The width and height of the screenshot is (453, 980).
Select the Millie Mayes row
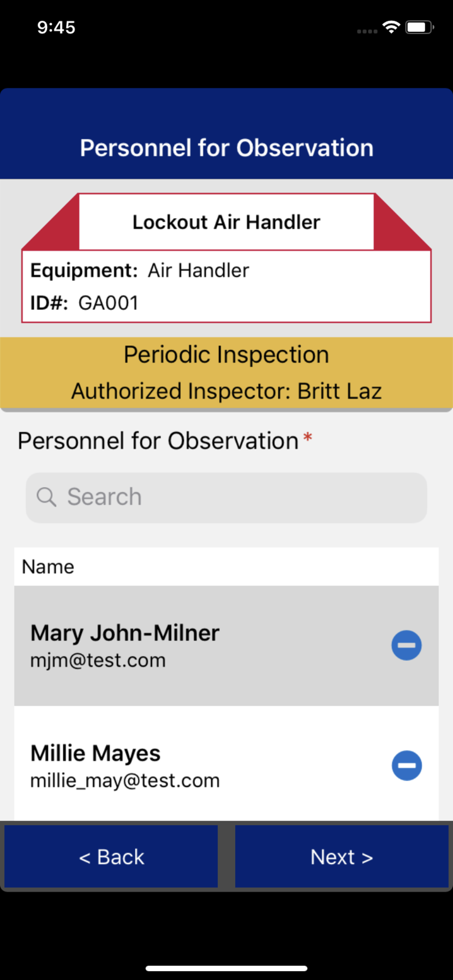tap(226, 763)
